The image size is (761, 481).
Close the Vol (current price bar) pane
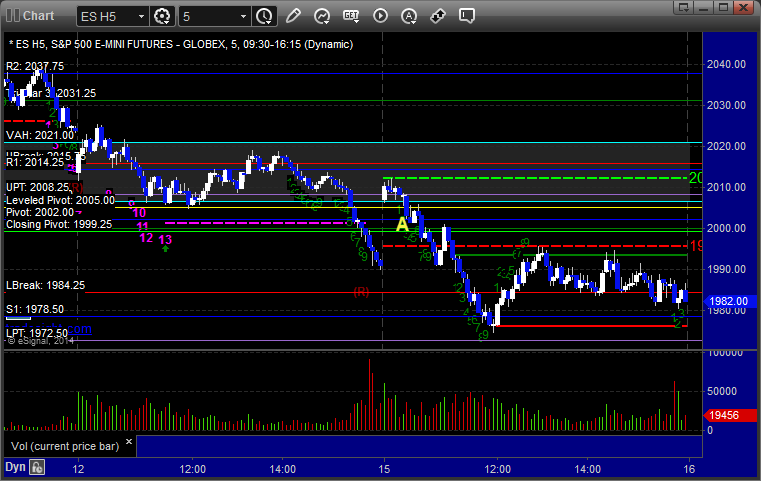click(129, 442)
